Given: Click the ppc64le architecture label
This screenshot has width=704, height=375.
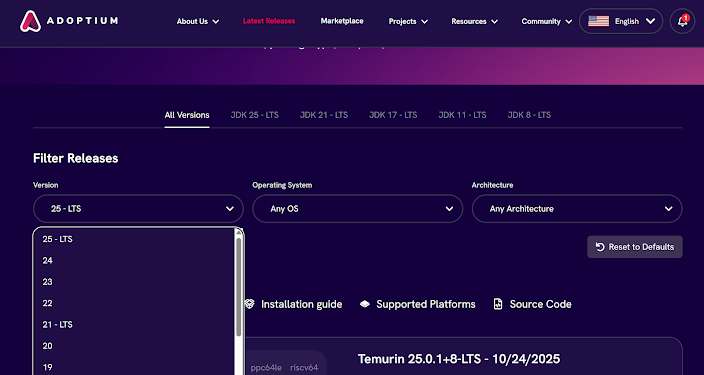Looking at the screenshot, I should tap(266, 367).
